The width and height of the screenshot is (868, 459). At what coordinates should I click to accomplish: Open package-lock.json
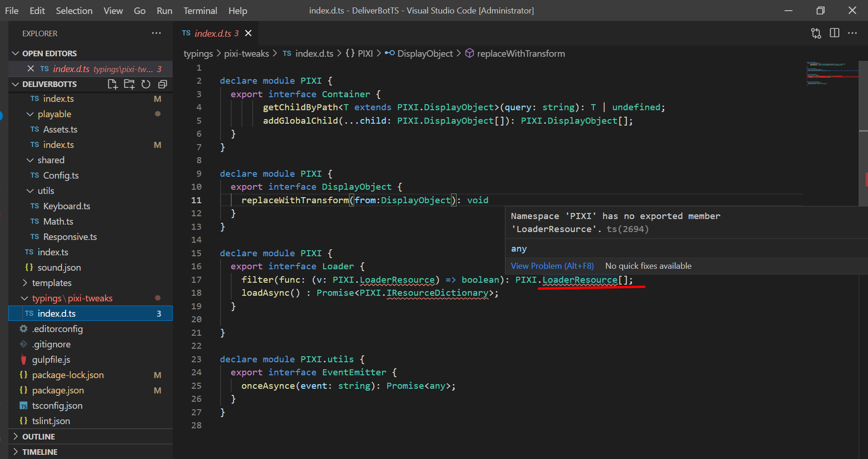(68, 375)
